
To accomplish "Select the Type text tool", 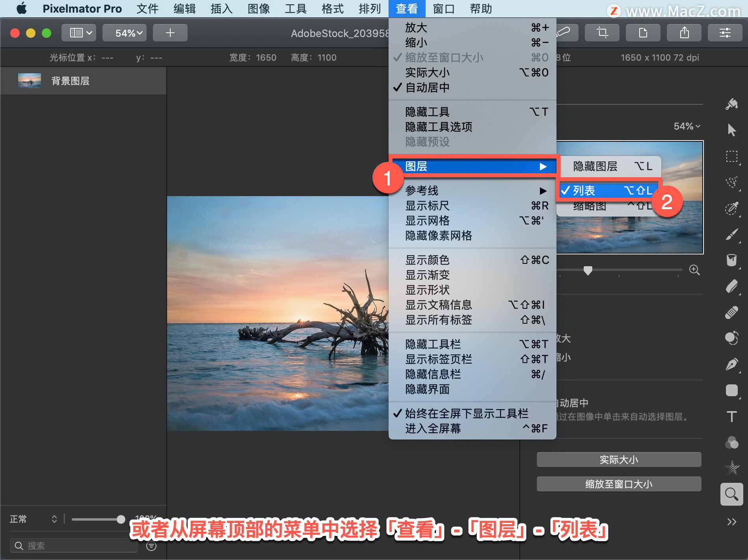I will pyautogui.click(x=731, y=417).
